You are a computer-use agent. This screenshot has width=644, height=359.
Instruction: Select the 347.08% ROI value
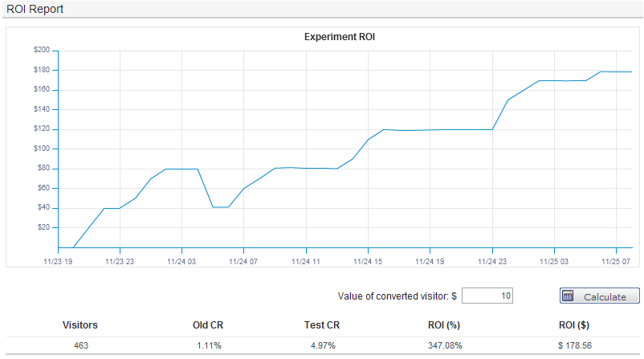441,345
